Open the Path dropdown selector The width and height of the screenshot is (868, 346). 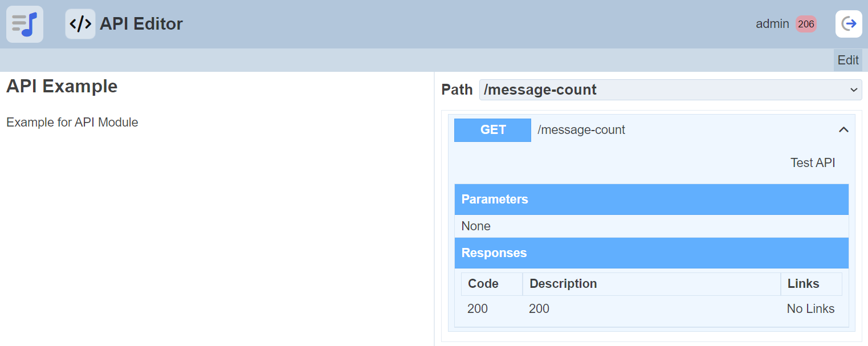point(670,89)
